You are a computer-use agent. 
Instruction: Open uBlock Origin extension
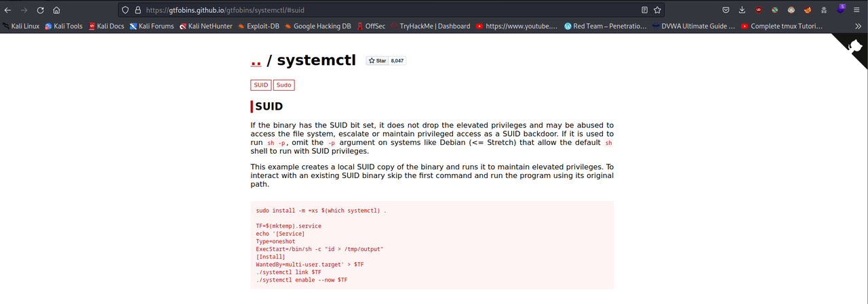point(758,10)
